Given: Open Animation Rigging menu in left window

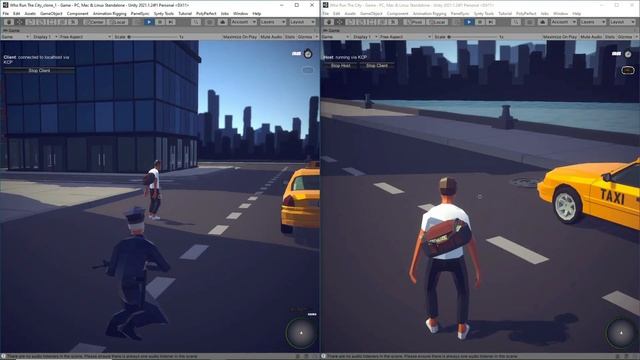Looking at the screenshot, I should (x=110, y=13).
